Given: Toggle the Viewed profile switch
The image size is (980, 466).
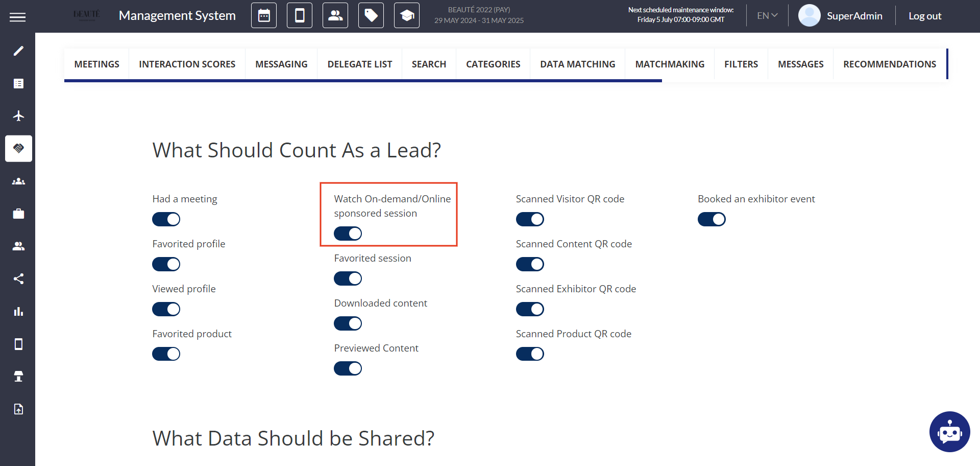Looking at the screenshot, I should pyautogui.click(x=166, y=309).
